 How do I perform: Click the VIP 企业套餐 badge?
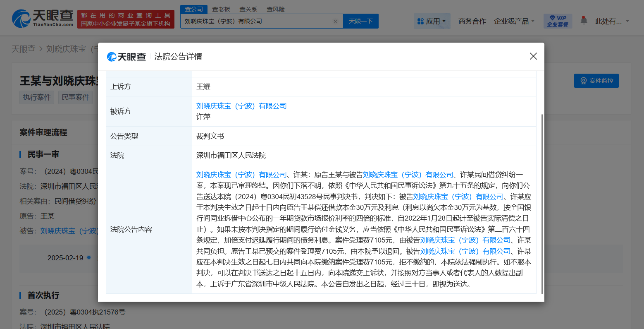pyautogui.click(x=558, y=21)
